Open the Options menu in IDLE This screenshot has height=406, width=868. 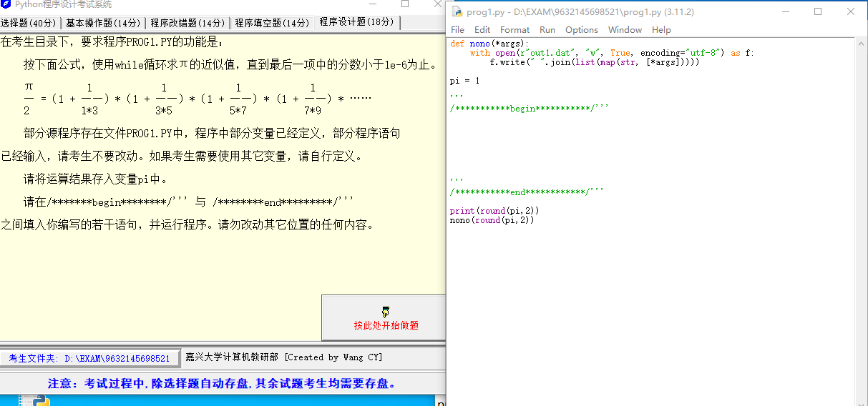581,29
